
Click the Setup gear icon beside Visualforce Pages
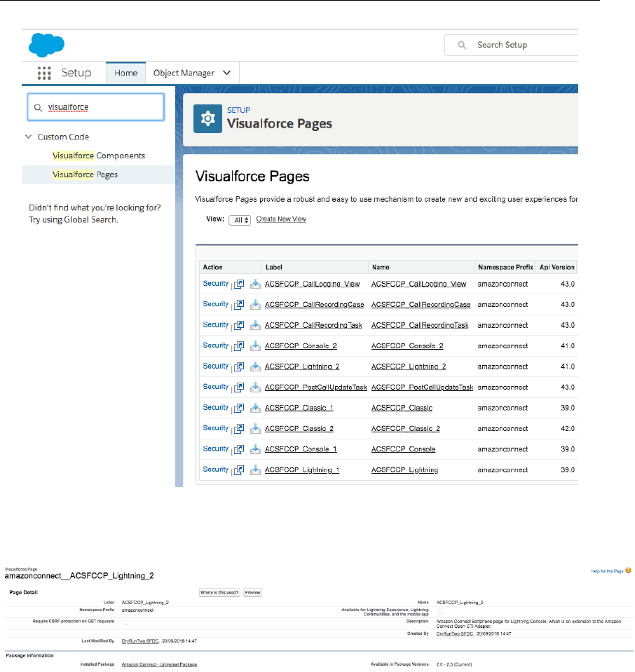[207, 118]
